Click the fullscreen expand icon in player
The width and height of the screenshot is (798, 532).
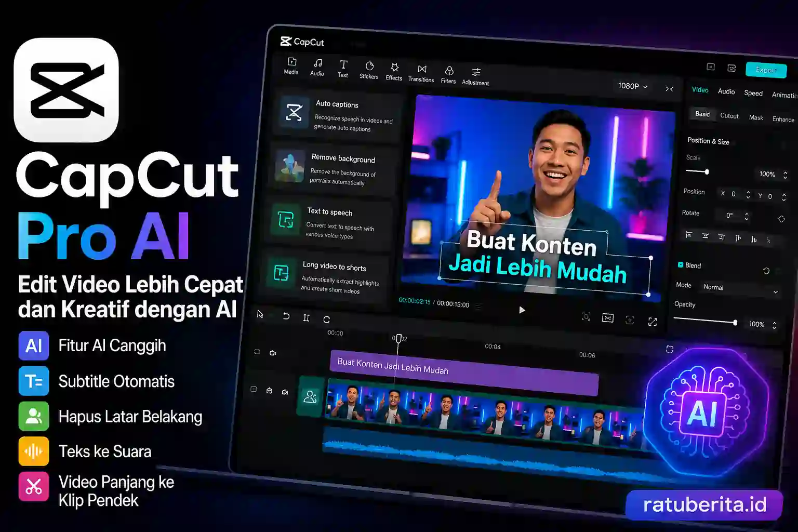tap(653, 322)
